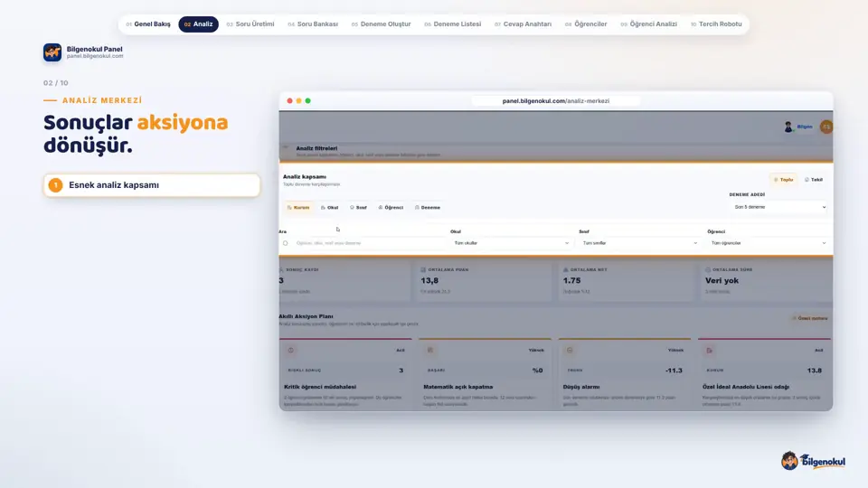Open the Düşüş alarmı card
Screen dimensions: 868x488
click(x=625, y=374)
